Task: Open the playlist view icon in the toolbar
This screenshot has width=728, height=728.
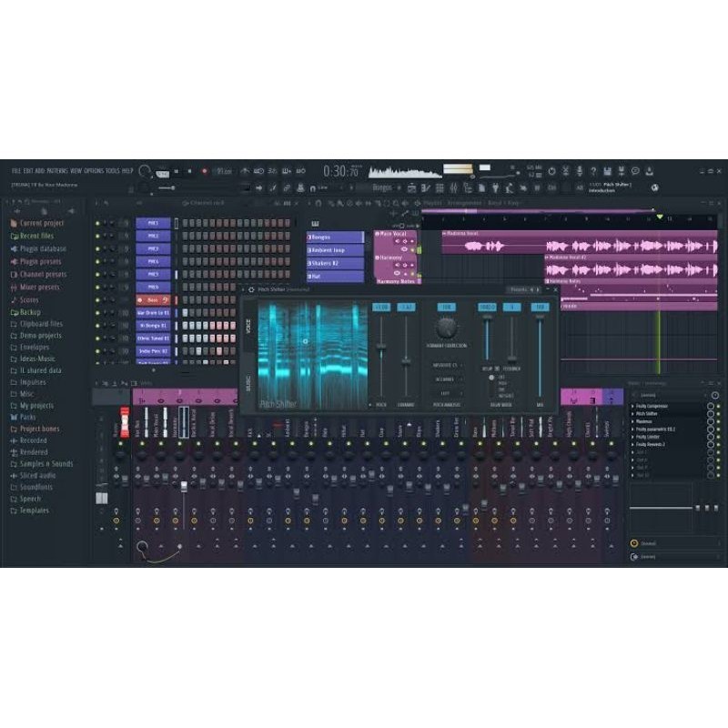Action: [411, 188]
